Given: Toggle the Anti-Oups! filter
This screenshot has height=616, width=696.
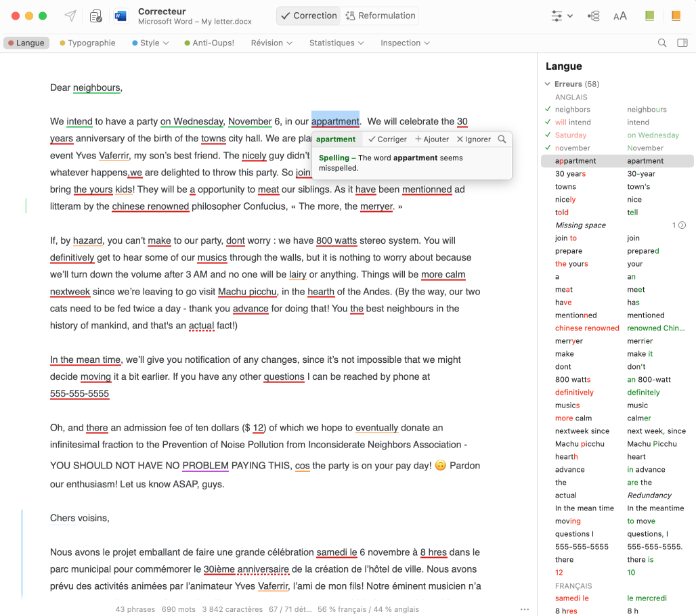Looking at the screenshot, I should pos(209,43).
